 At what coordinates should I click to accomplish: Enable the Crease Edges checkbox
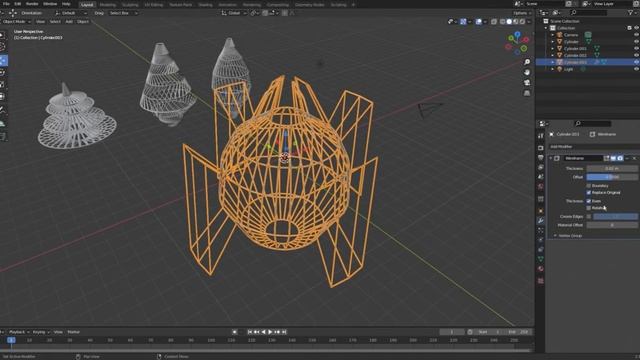[x=589, y=216]
